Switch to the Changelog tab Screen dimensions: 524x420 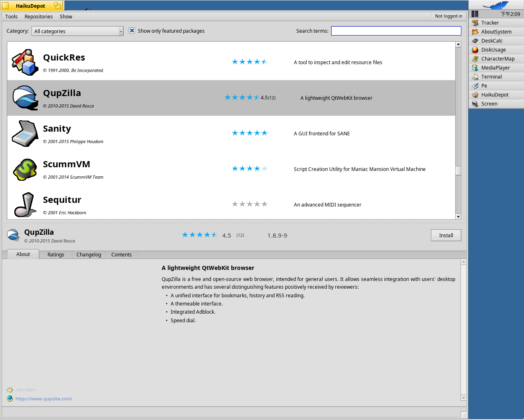[x=89, y=255]
